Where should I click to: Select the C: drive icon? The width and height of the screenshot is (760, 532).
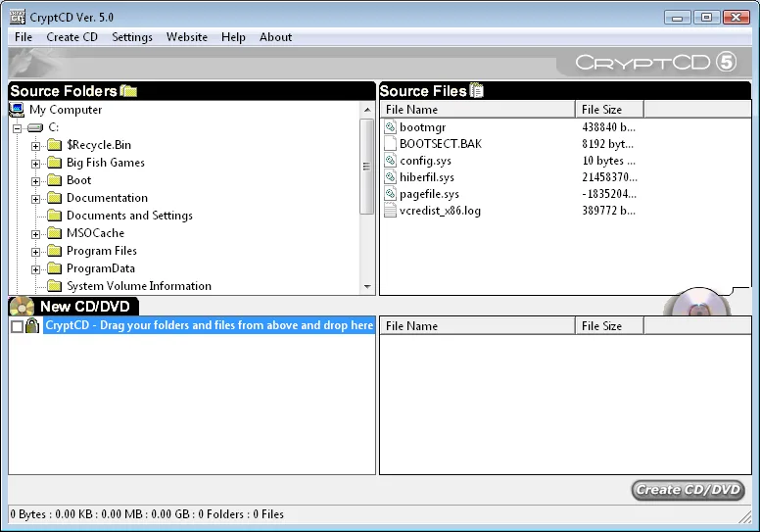click(x=35, y=127)
